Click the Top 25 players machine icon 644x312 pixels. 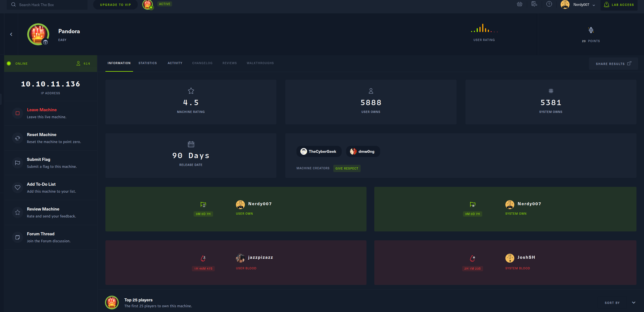click(x=112, y=303)
